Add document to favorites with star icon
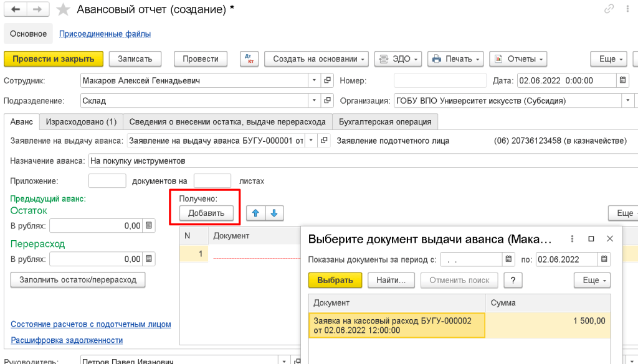Image resolution: width=638 pixels, height=364 pixels. (x=63, y=10)
